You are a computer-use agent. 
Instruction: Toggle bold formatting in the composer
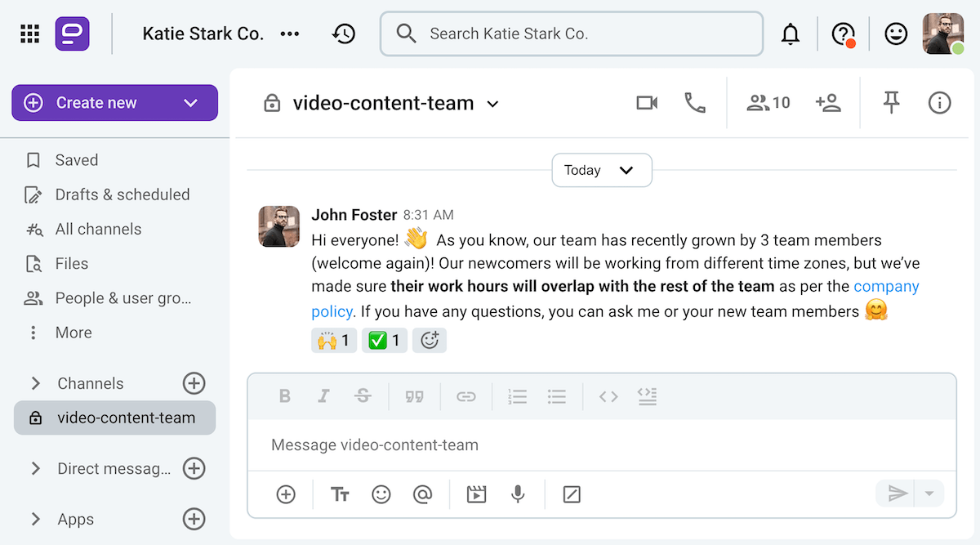tap(285, 396)
